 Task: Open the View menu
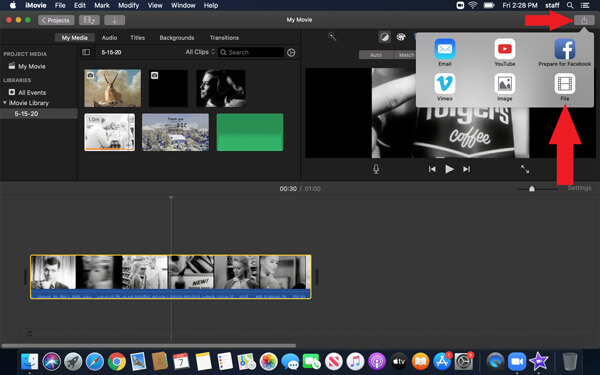coord(155,5)
